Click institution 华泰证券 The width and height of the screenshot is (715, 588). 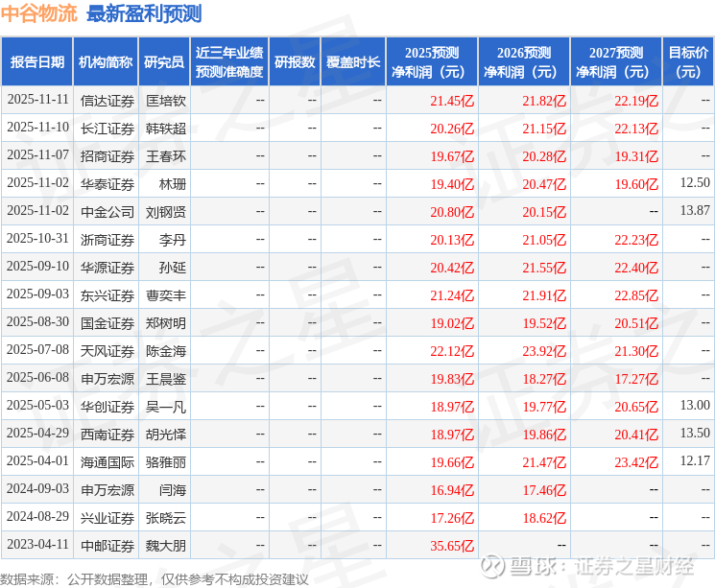point(107,184)
